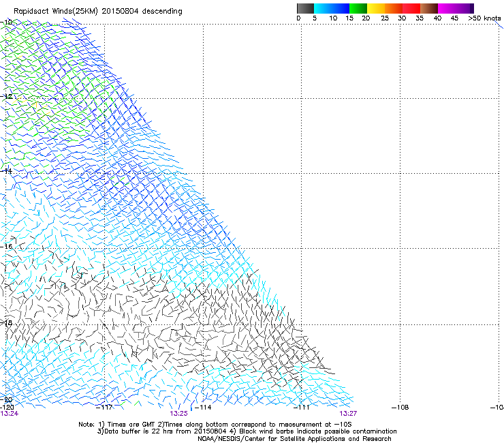Select the note line "3)Data buffer is 22 hrs"
This screenshot has height=443, width=504.
click(247, 431)
